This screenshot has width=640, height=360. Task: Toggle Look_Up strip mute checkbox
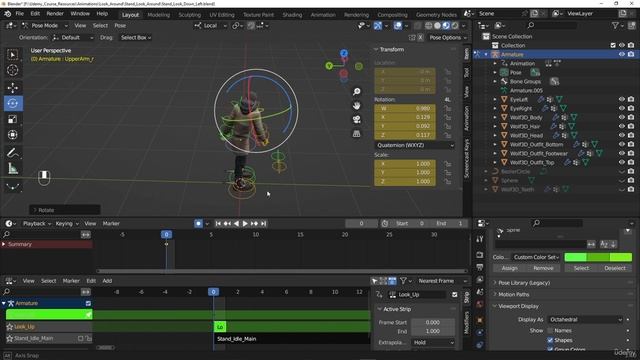455,294
